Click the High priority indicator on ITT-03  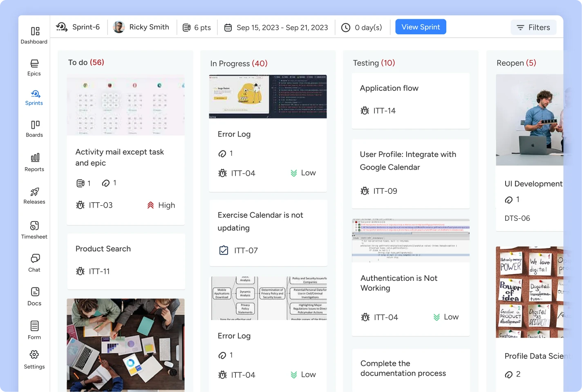point(161,205)
